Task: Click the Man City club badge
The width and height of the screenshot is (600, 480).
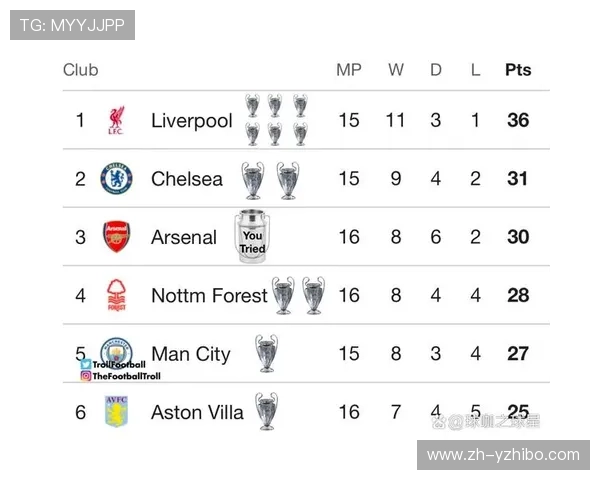Action: (117, 351)
